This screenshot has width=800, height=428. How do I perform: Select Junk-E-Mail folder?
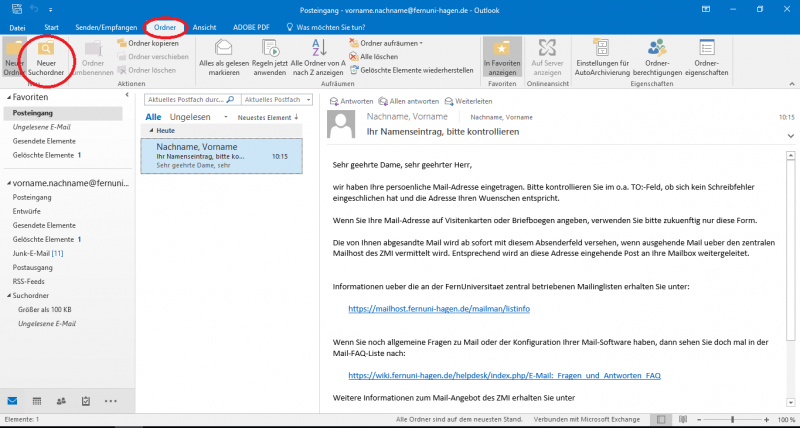[x=38, y=253]
